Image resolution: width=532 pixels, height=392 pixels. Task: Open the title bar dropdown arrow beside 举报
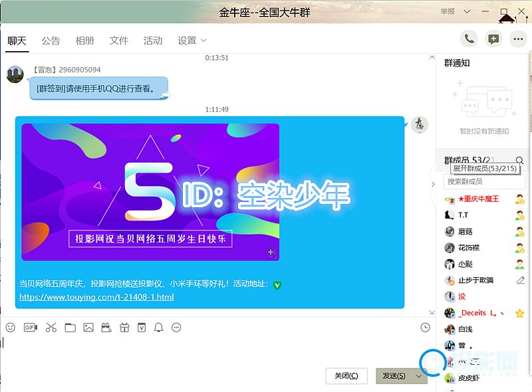click(467, 11)
